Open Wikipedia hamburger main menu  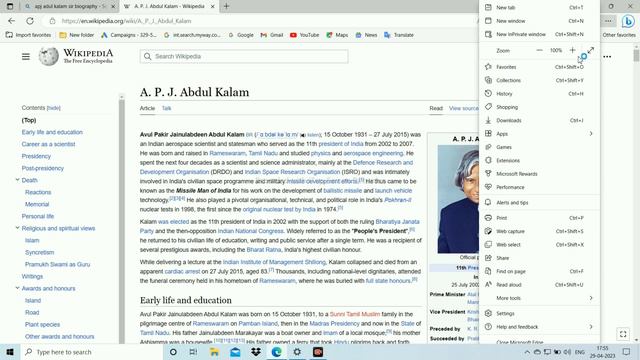[x=26, y=56]
